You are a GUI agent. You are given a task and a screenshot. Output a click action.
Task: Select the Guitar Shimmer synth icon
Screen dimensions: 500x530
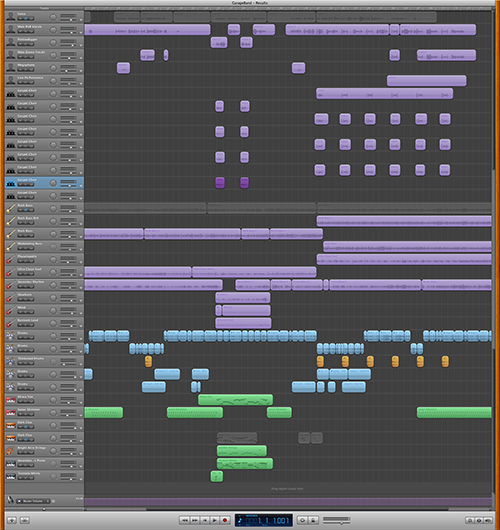coord(11,413)
